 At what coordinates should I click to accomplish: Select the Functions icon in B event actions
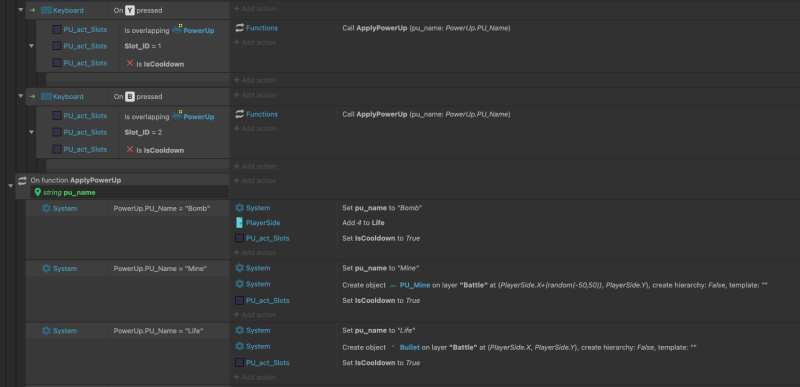click(239, 114)
